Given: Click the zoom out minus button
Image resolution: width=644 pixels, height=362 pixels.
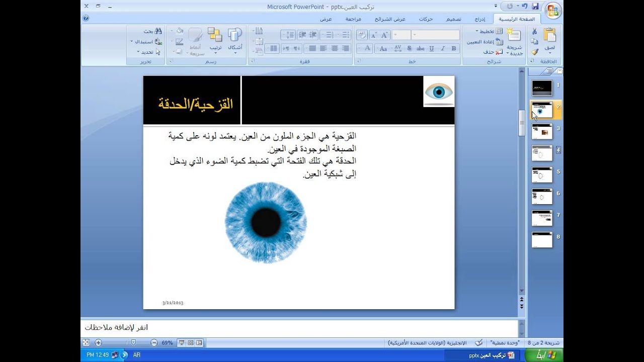Looking at the screenshot, I should tap(154, 342).
